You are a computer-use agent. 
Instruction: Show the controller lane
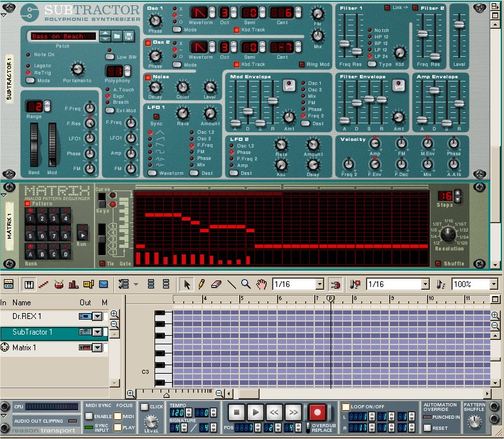point(103,284)
